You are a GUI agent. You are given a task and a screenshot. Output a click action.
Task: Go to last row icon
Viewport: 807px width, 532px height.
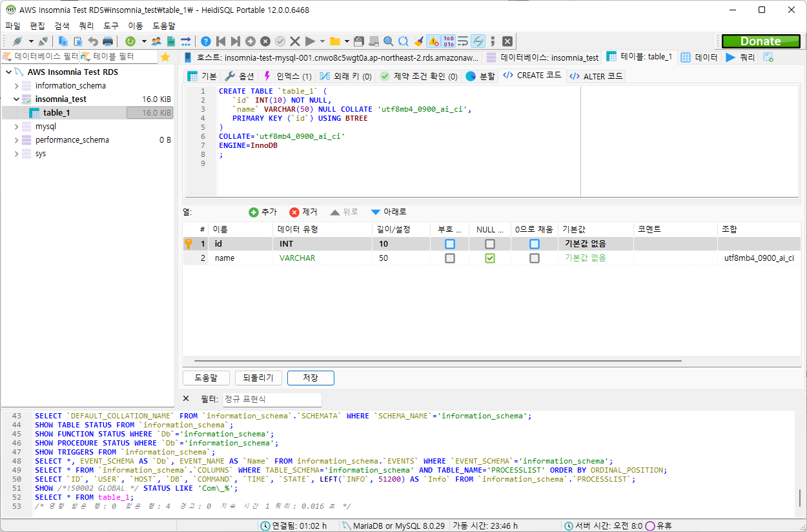click(236, 41)
